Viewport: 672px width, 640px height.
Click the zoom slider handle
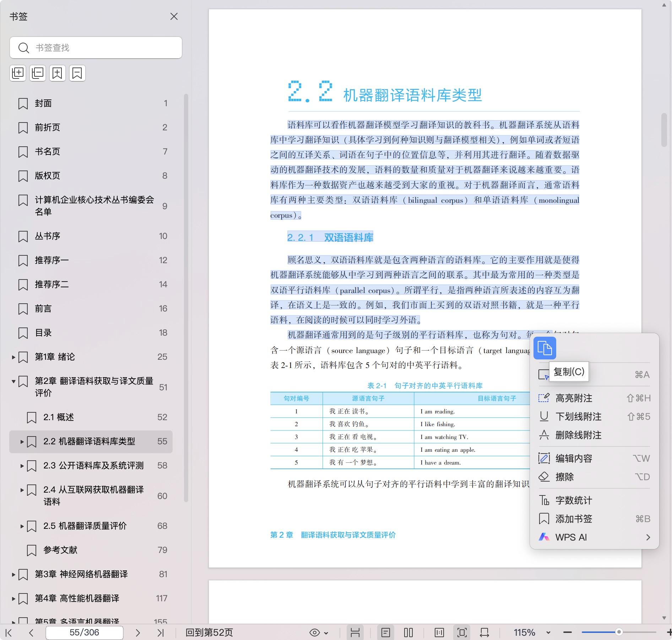(619, 632)
